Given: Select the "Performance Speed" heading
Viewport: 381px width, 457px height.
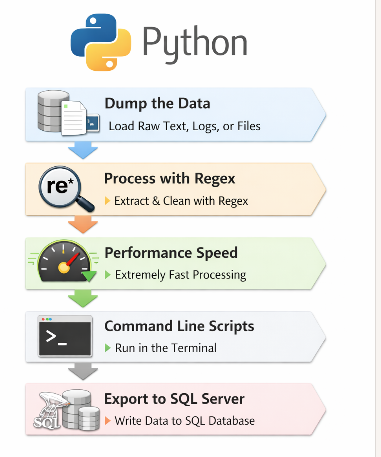Looking at the screenshot, I should click(171, 253).
